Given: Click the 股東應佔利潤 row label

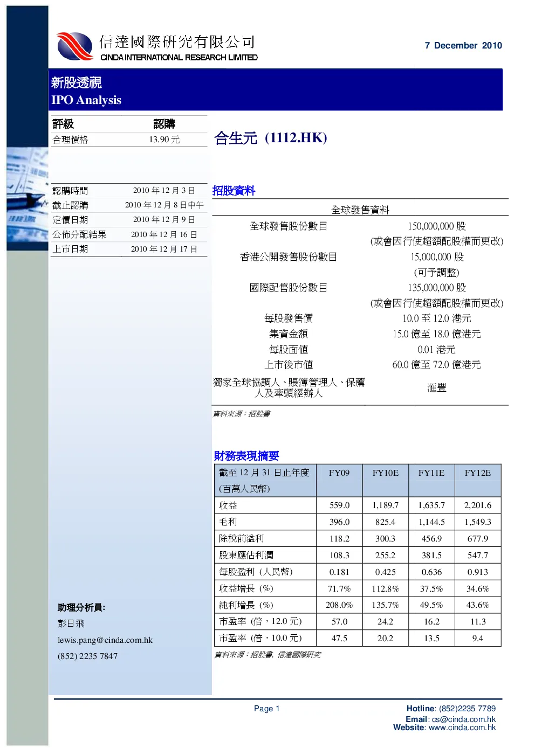Looking at the screenshot, I should (x=246, y=556).
